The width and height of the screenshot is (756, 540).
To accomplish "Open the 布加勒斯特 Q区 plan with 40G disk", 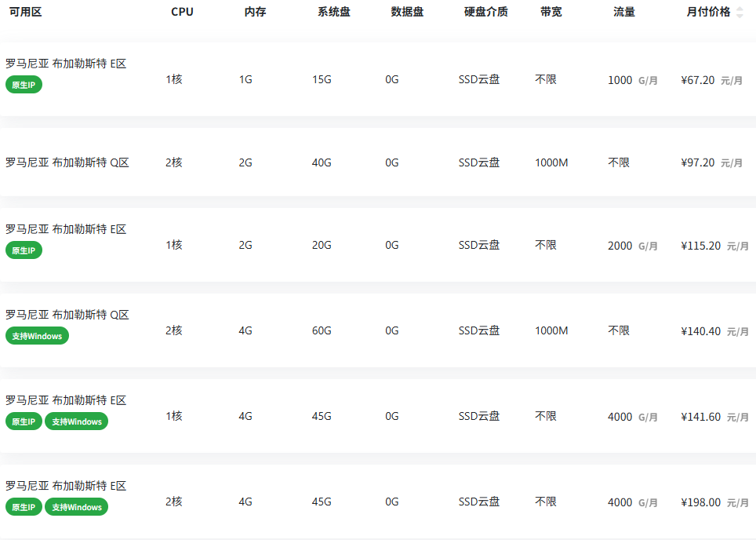I will [67, 162].
